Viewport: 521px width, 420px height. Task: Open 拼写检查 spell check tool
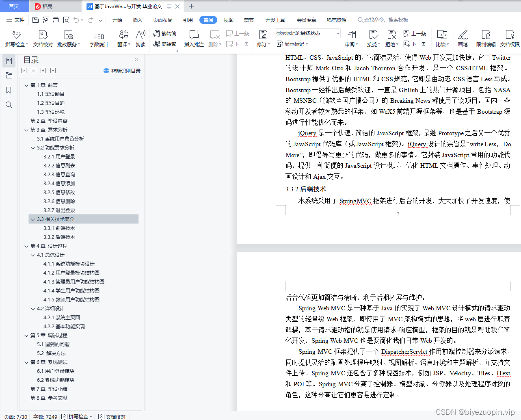tap(17, 39)
